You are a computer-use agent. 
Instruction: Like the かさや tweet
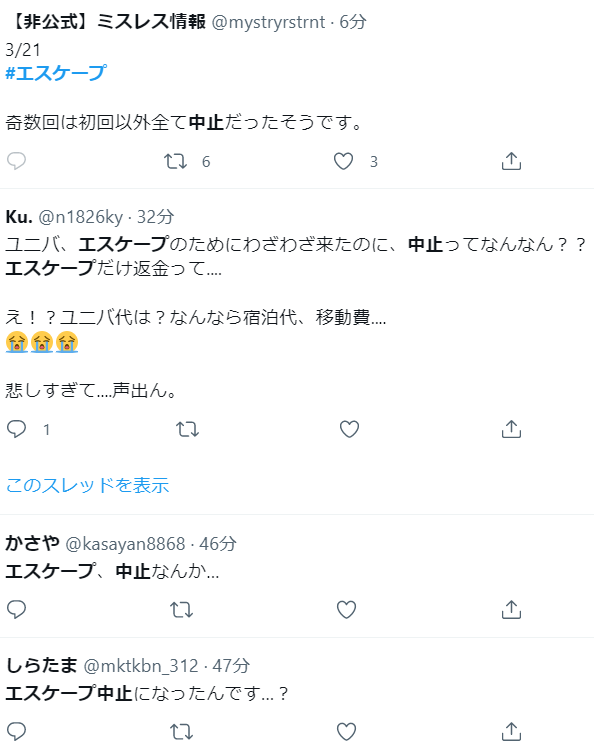pyautogui.click(x=346, y=609)
